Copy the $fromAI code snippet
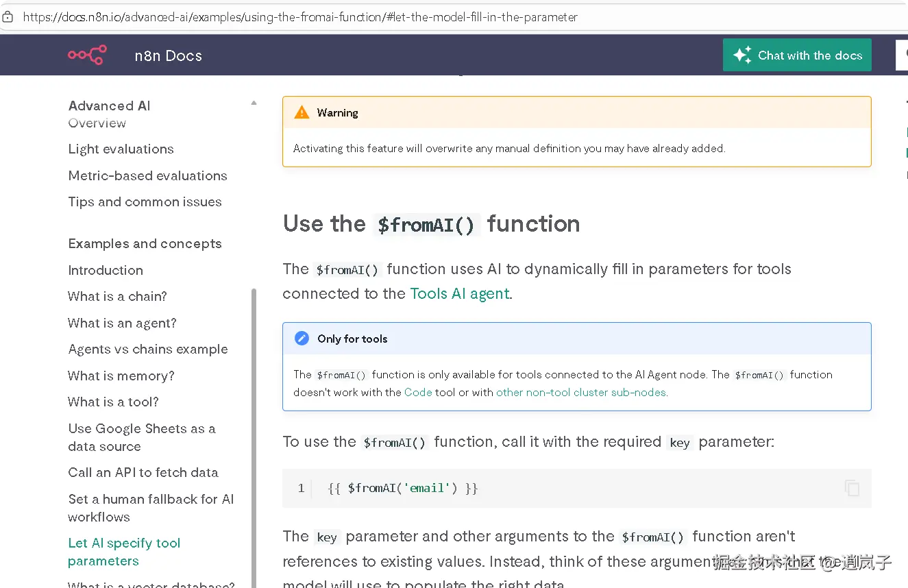 (852, 488)
